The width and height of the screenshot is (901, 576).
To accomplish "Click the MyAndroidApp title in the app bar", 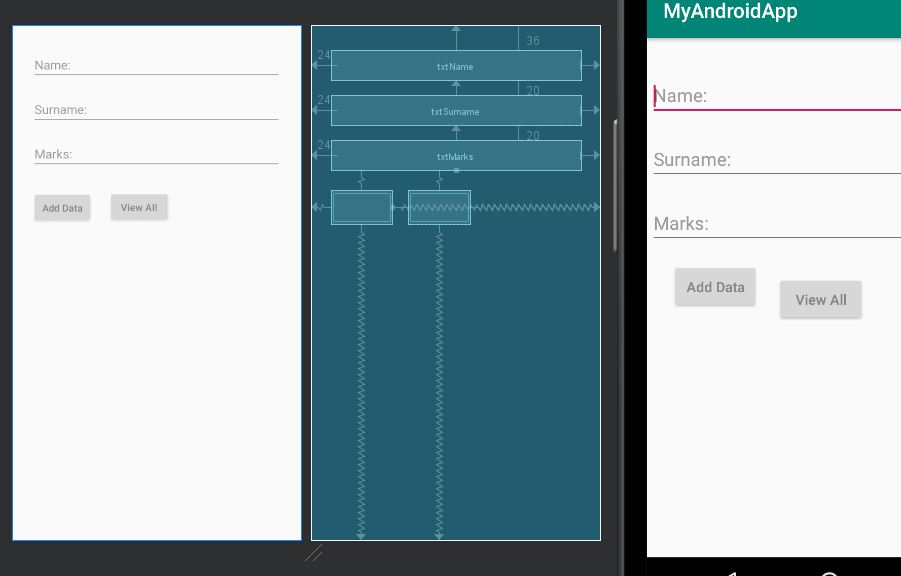I will (x=730, y=12).
